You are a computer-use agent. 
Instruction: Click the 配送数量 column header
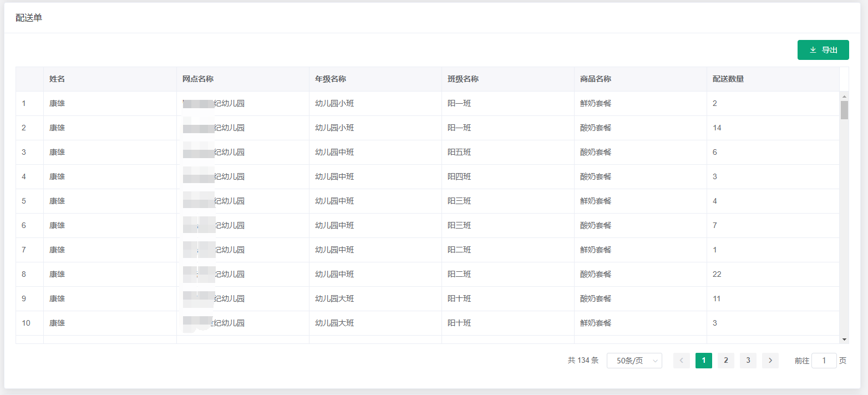pyautogui.click(x=728, y=79)
